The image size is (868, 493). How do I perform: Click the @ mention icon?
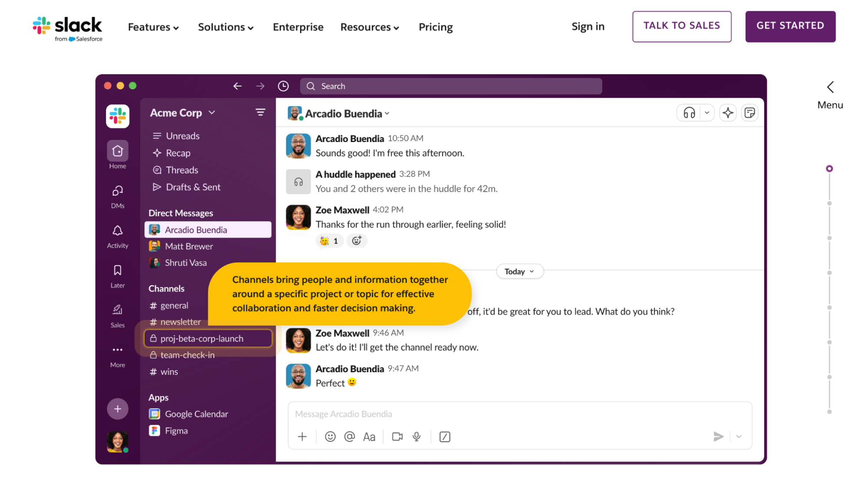tap(350, 437)
